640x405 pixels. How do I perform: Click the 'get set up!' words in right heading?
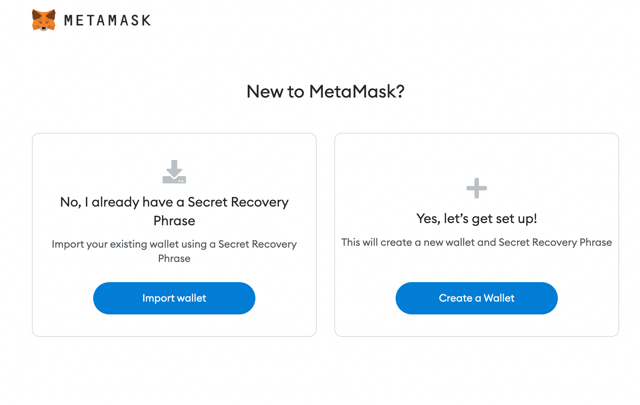(x=504, y=219)
